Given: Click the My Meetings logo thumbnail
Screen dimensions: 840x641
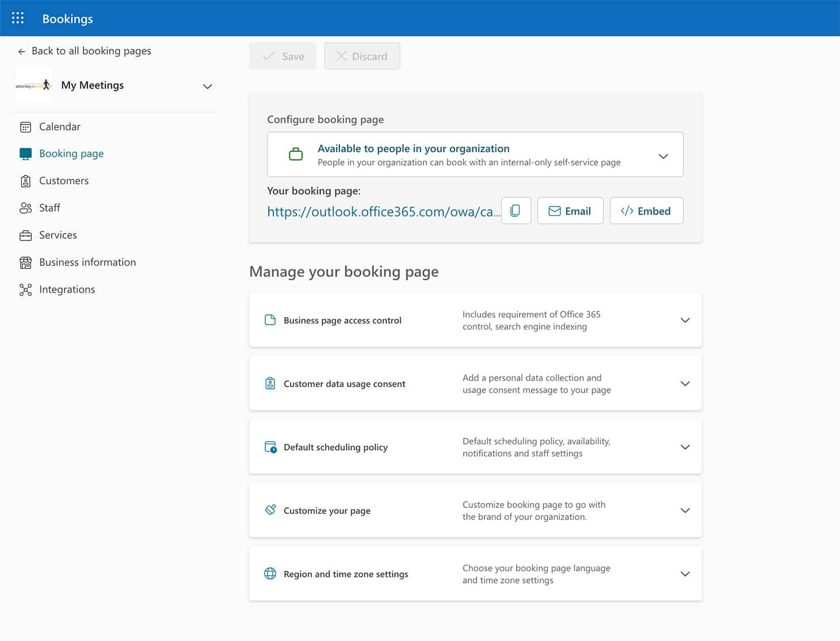Looking at the screenshot, I should pyautogui.click(x=33, y=85).
